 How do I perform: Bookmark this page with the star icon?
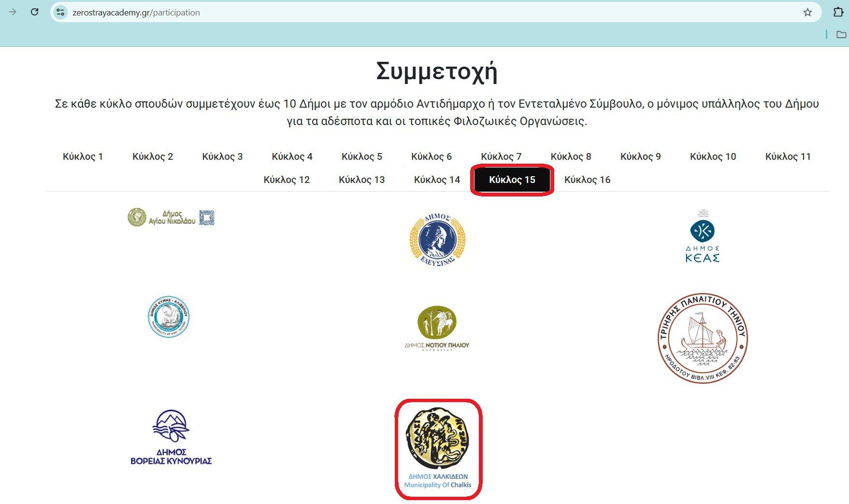click(x=807, y=13)
